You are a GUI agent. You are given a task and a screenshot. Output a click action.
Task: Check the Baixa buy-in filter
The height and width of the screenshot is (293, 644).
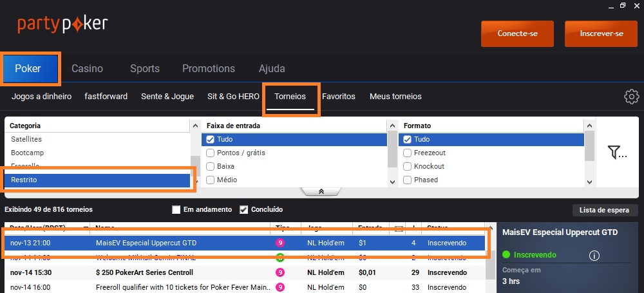(211, 166)
